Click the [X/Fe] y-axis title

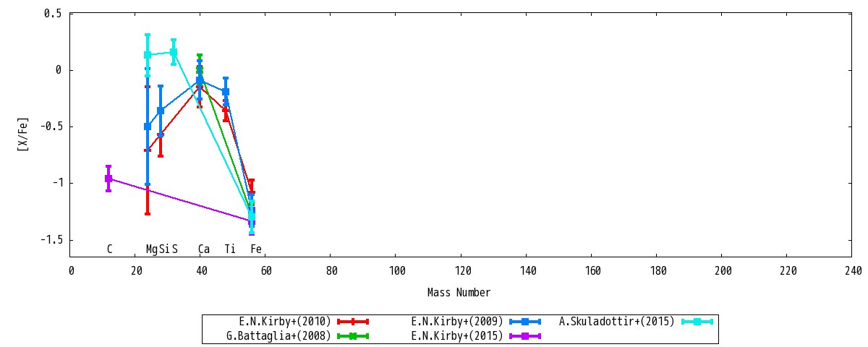tap(23, 134)
